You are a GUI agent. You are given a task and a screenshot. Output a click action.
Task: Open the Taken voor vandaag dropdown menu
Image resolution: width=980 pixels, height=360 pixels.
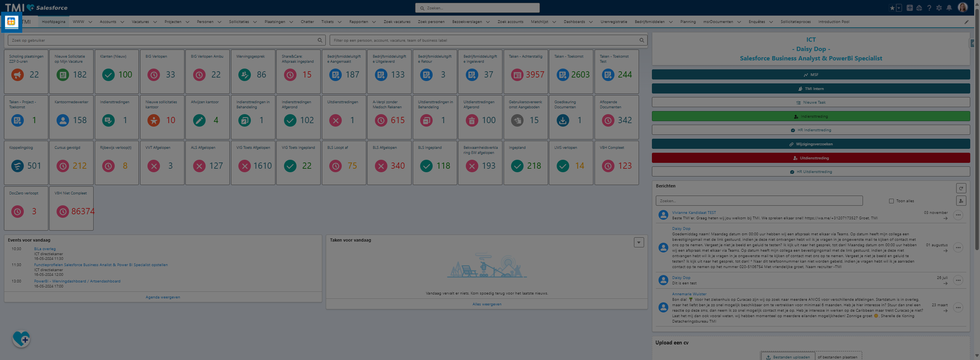pos(639,242)
